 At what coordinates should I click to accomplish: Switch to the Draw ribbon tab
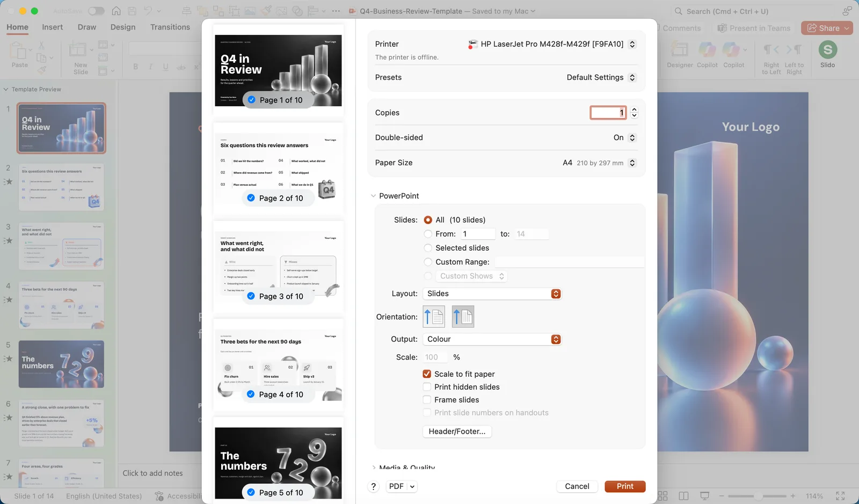(x=87, y=27)
